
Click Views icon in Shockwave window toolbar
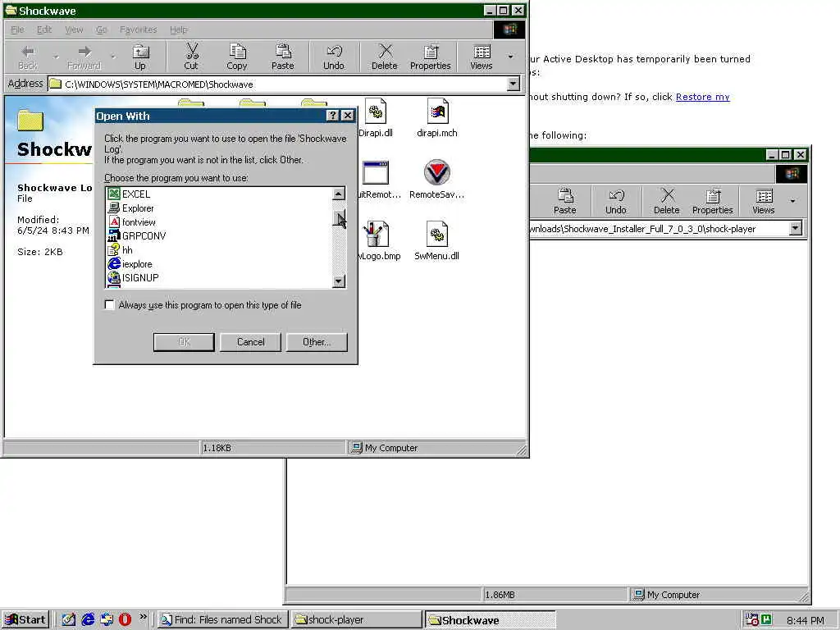click(x=481, y=57)
